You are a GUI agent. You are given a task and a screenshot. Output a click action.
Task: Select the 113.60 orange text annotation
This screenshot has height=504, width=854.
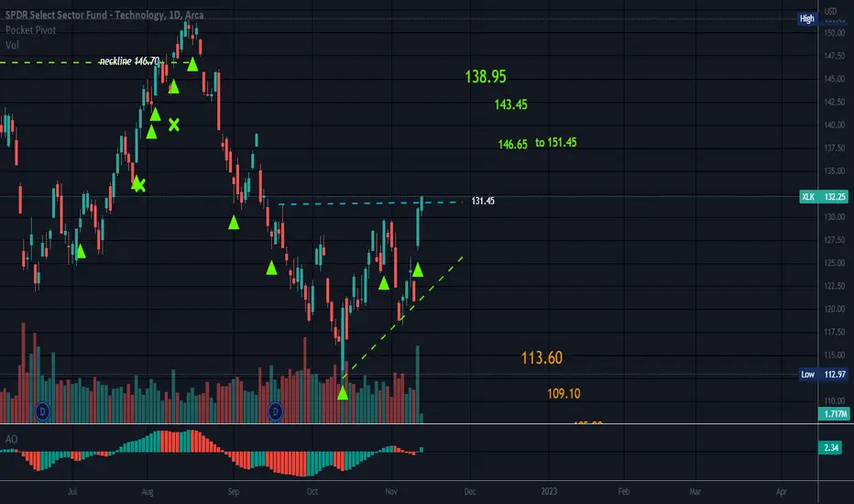542,358
